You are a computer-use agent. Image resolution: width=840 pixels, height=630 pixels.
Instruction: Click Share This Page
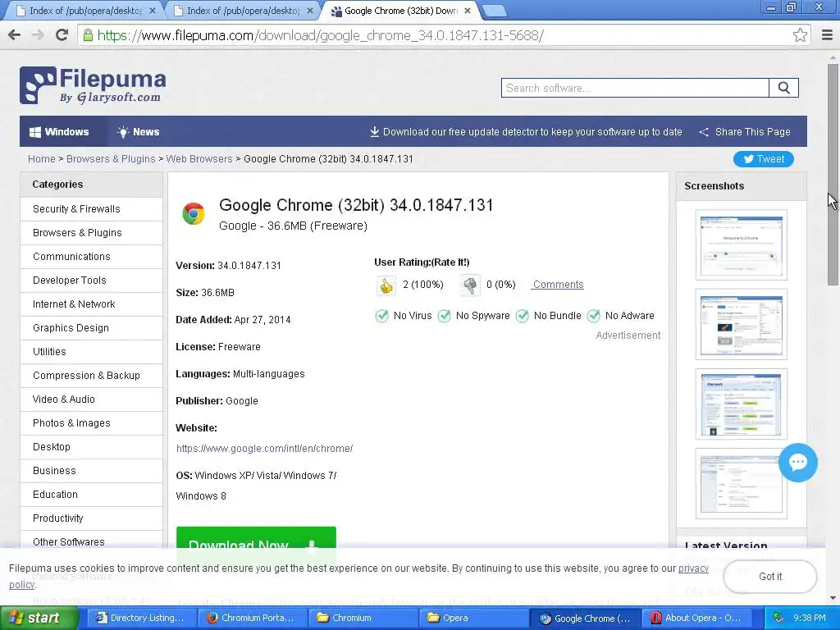[745, 132]
